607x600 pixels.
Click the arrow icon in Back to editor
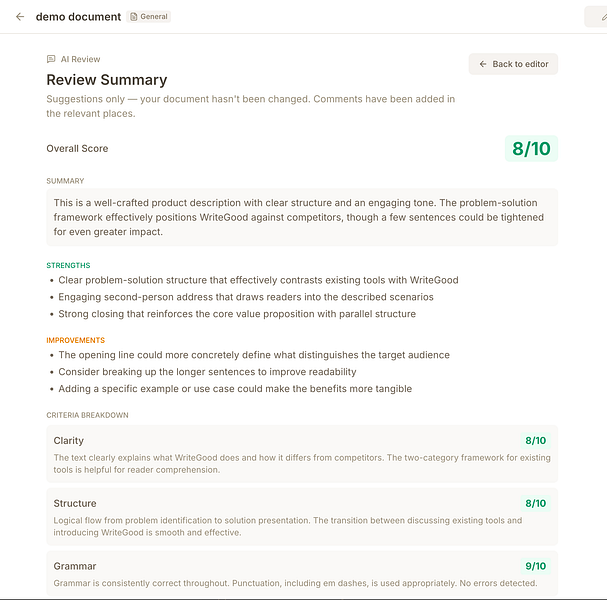483,64
